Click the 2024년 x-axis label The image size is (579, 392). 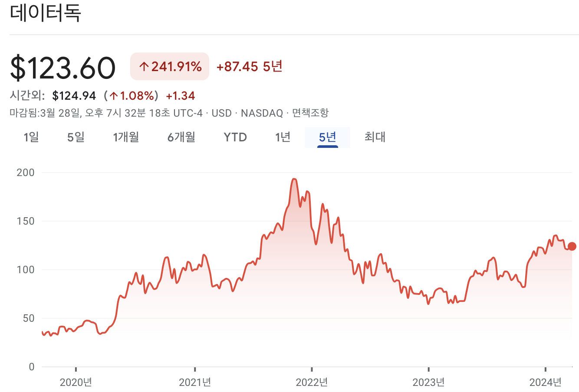[x=545, y=382]
